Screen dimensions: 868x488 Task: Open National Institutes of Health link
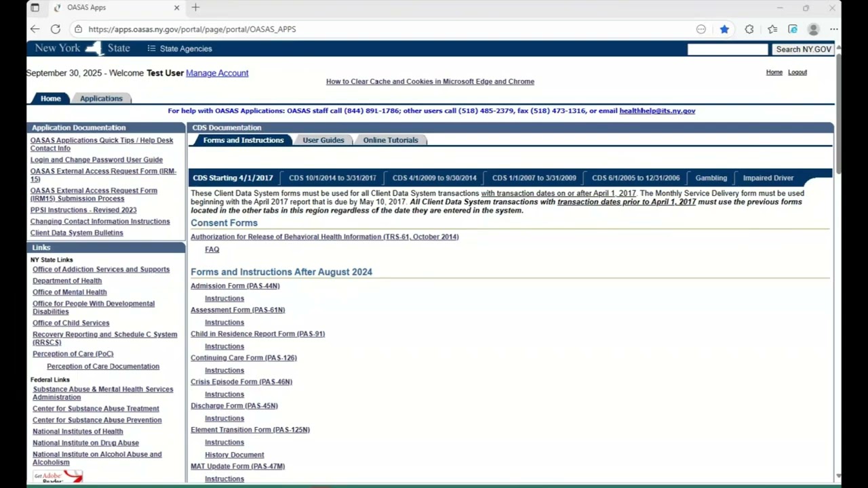click(78, 432)
